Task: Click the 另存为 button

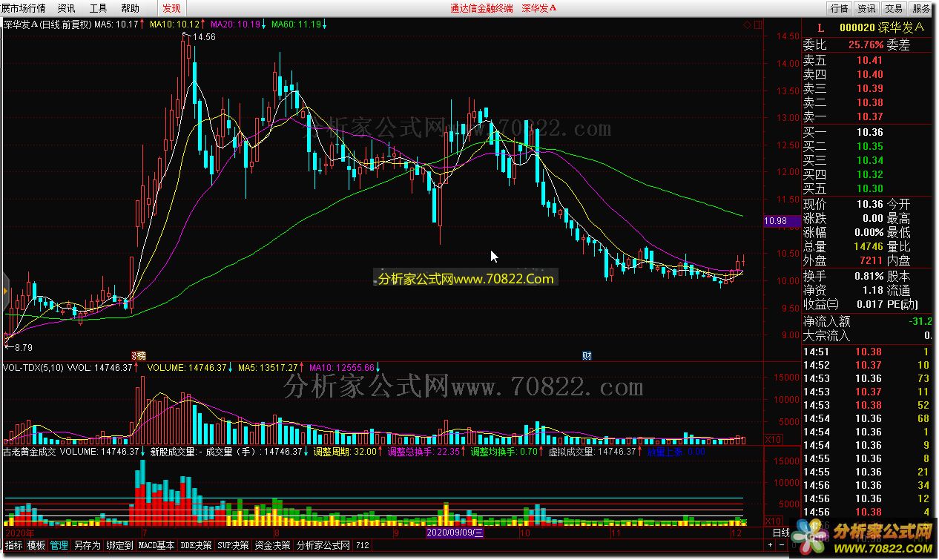Action: click(87, 545)
